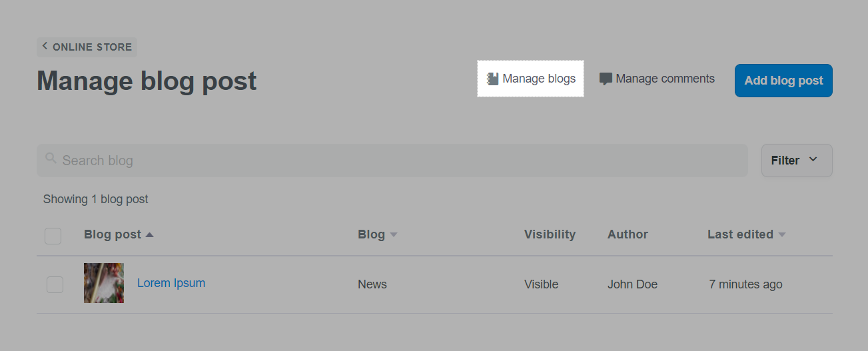Click the Visibility column header

550,234
